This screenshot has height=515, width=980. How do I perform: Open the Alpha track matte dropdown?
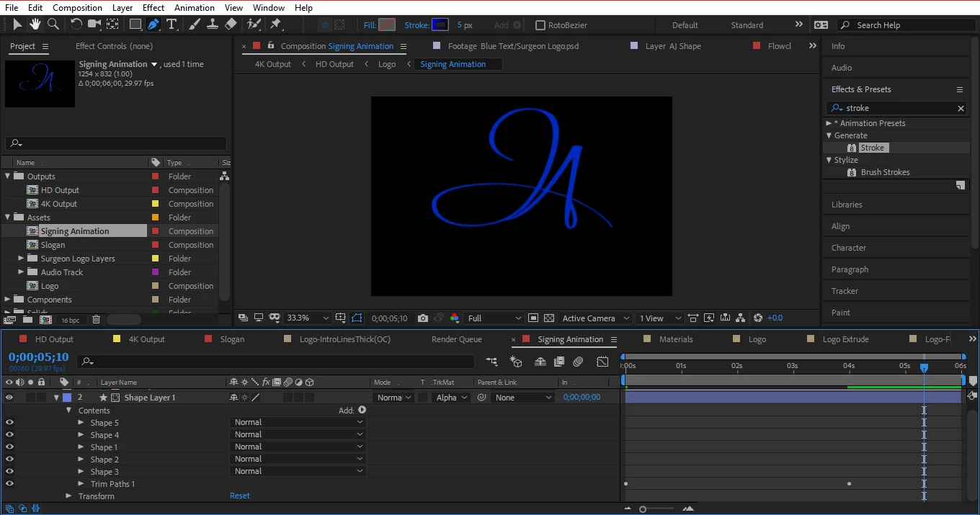click(x=452, y=398)
